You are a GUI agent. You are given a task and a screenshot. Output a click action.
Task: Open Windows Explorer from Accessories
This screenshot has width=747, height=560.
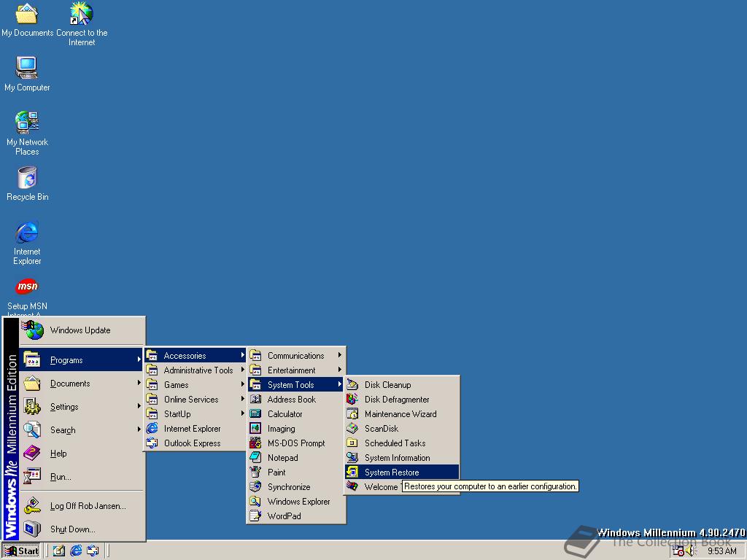click(x=296, y=502)
